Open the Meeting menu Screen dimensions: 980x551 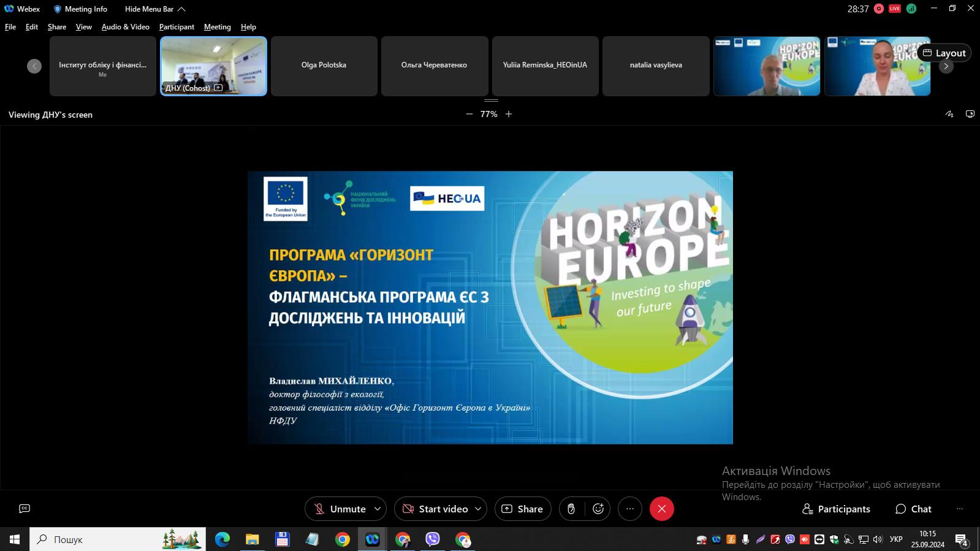tap(218, 27)
